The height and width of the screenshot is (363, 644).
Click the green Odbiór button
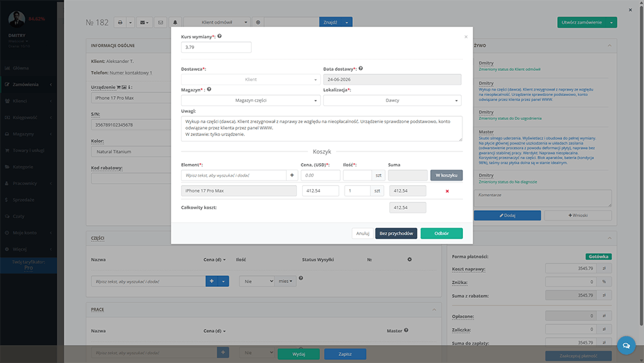point(442,233)
